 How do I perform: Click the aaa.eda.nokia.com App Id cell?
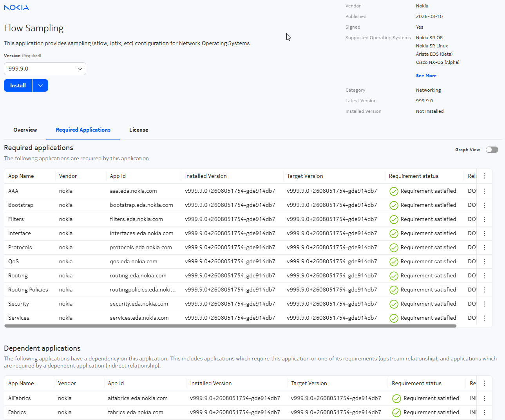click(133, 191)
